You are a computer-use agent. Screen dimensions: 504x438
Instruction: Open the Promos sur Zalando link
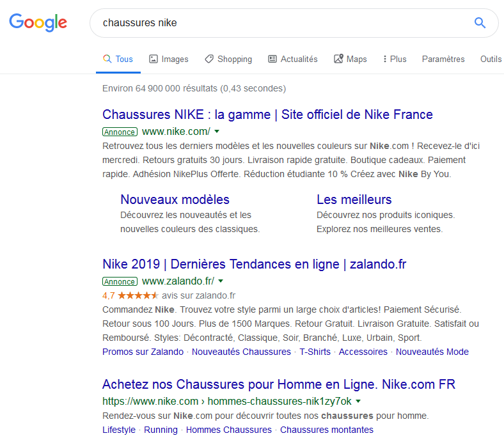143,352
